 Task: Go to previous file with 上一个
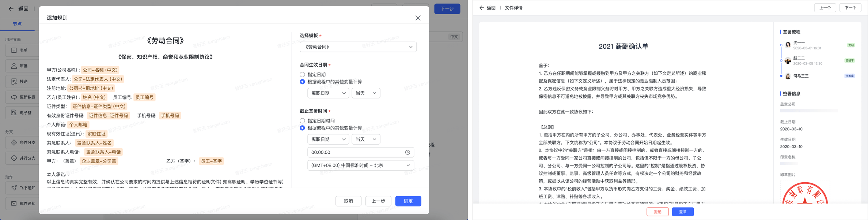(x=825, y=8)
